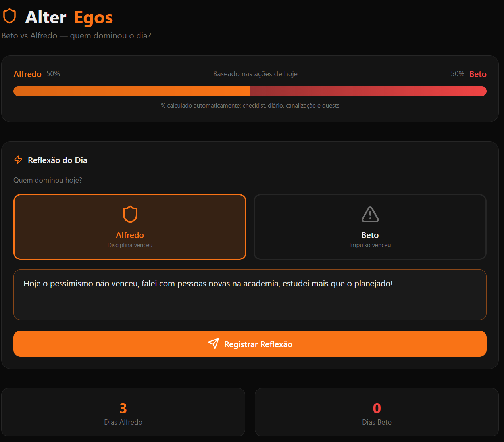This screenshot has height=442, width=504.
Task: Click the red Beto portion of the progress bar
Action: [x=368, y=91]
